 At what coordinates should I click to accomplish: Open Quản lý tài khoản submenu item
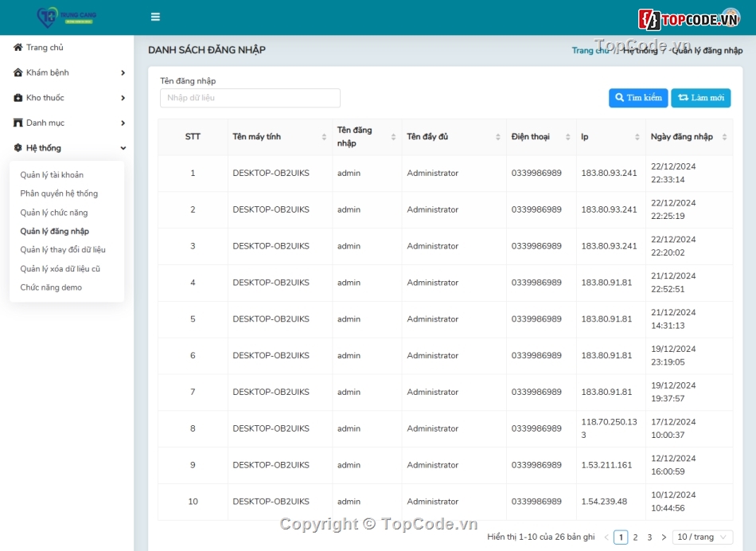pyautogui.click(x=52, y=174)
